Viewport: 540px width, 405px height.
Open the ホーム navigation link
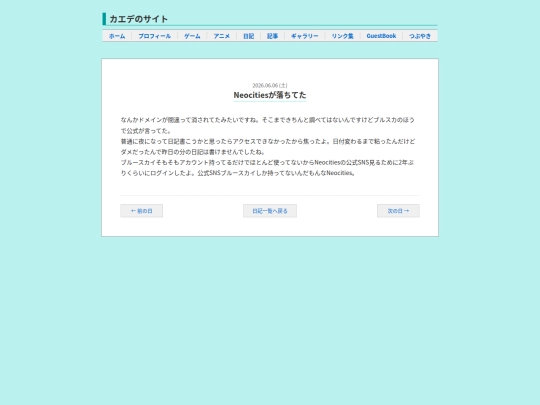tap(117, 36)
